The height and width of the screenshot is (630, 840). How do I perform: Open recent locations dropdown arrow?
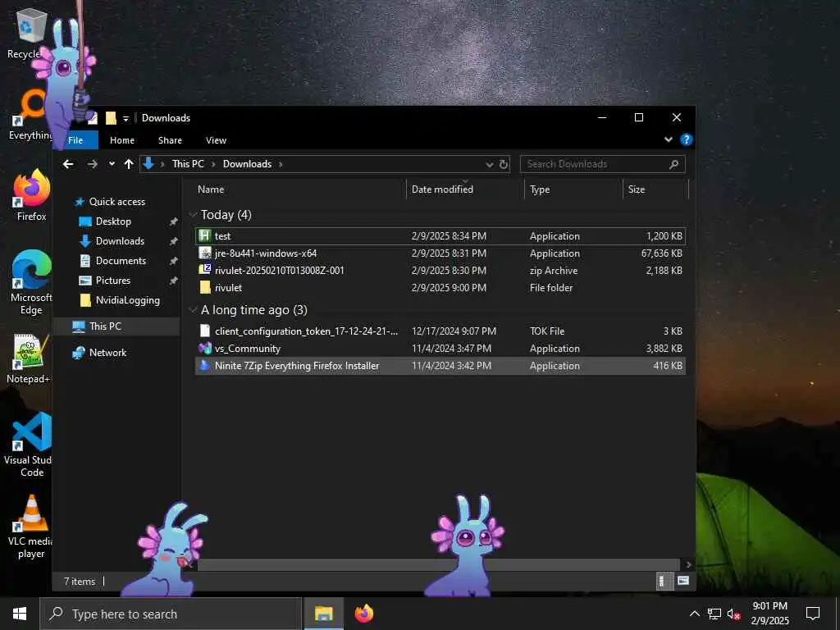112,164
